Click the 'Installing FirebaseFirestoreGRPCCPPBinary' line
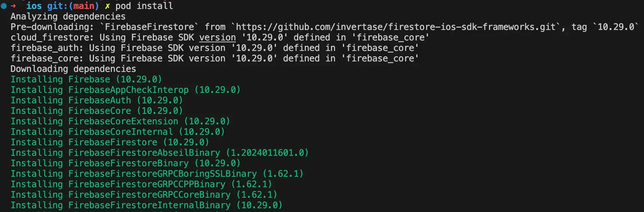This screenshot has height=212, width=644. (x=141, y=184)
